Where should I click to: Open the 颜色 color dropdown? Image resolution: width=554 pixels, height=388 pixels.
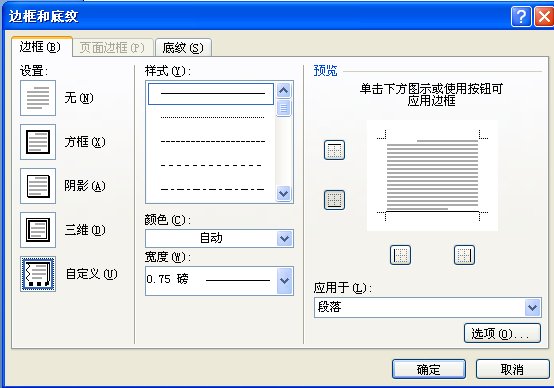[285, 239]
